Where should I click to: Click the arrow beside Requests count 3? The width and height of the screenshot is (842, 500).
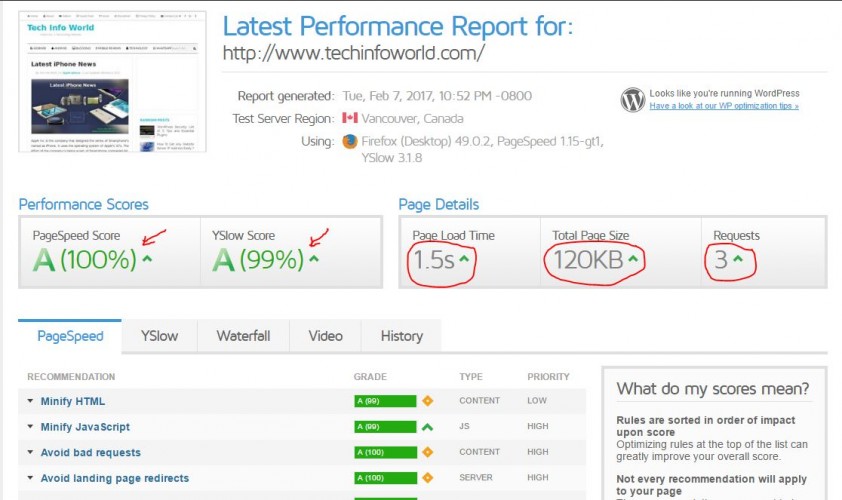tap(738, 259)
